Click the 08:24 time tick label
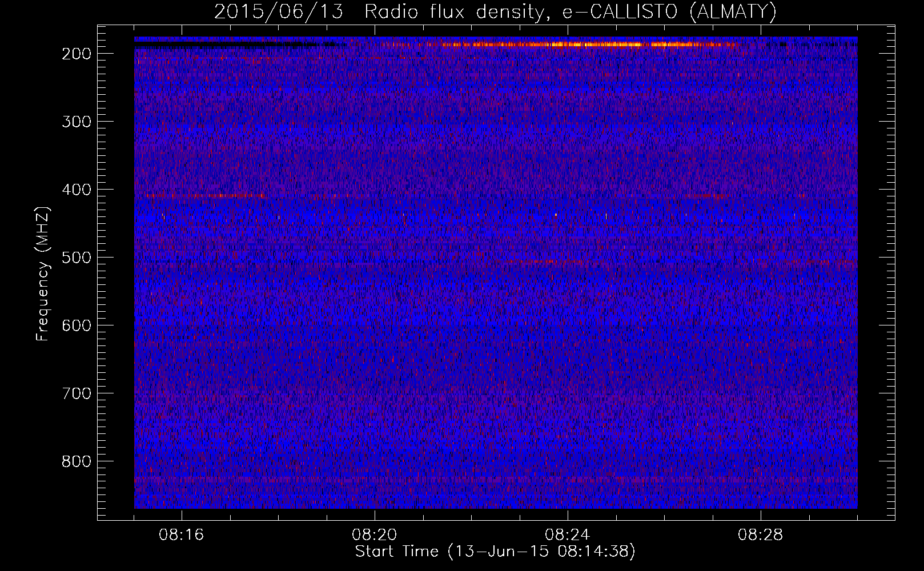Viewport: 924px width, 571px height. coord(568,535)
